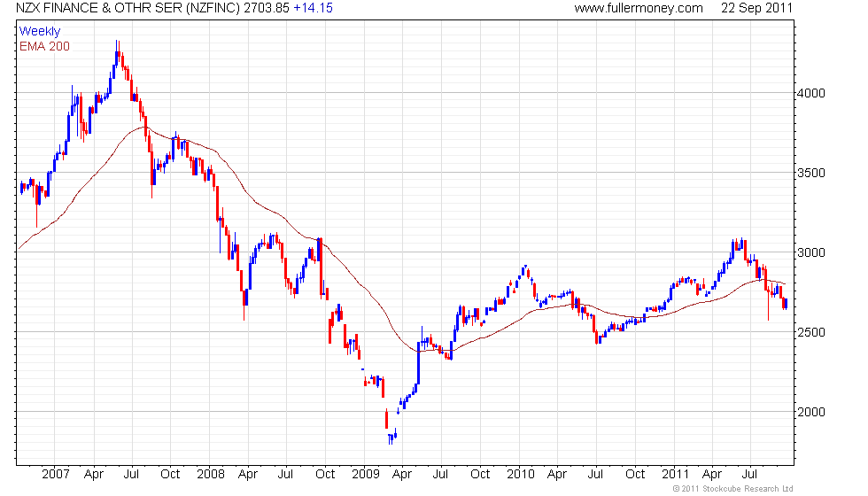
Task: Select the 2008 year label on time axis
Action: pyautogui.click(x=211, y=475)
